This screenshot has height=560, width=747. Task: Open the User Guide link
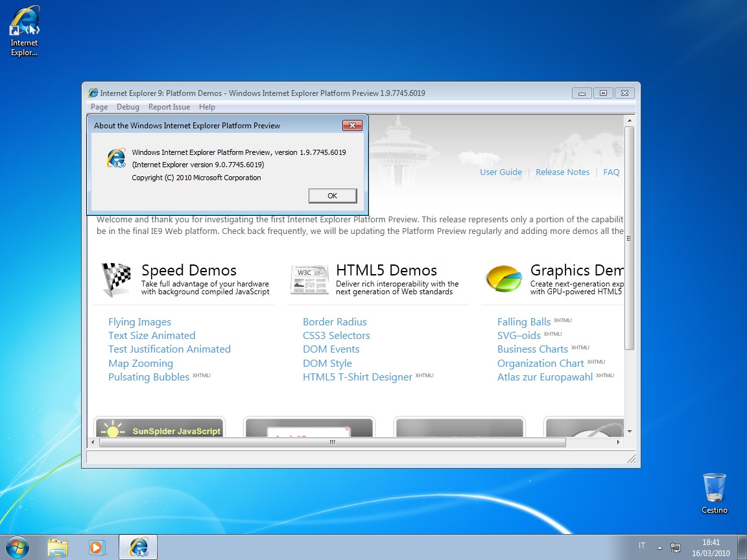pyautogui.click(x=501, y=172)
